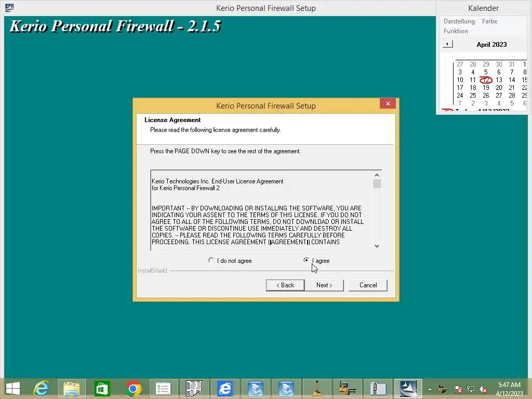Screen dimensions: 532x399
Task: Select date 20 in the calendar
Action: pos(499,88)
